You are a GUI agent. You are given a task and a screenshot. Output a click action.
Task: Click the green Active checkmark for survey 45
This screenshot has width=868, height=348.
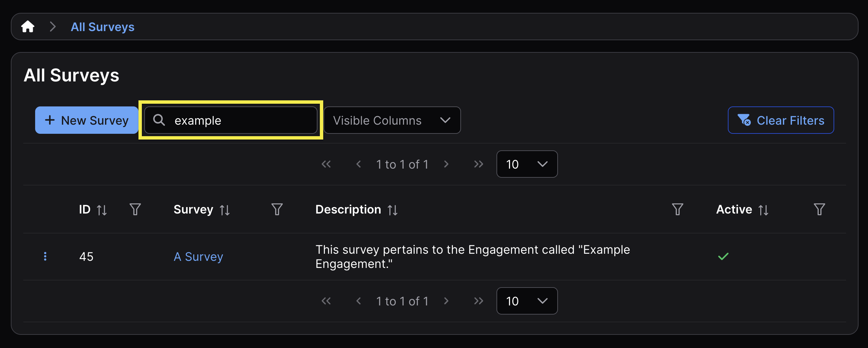723,256
